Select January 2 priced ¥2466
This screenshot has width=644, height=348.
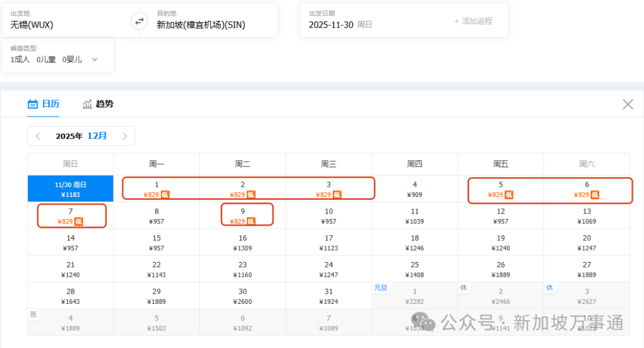tap(501, 295)
